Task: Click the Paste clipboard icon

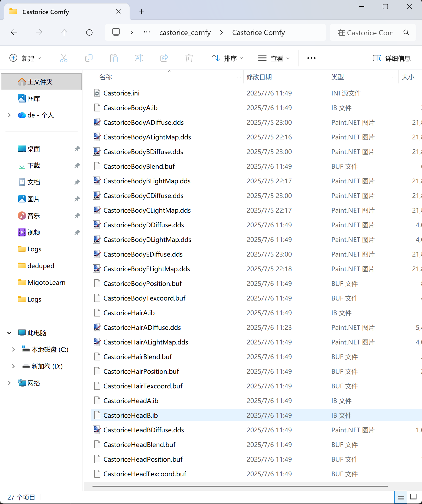Action: coord(114,58)
